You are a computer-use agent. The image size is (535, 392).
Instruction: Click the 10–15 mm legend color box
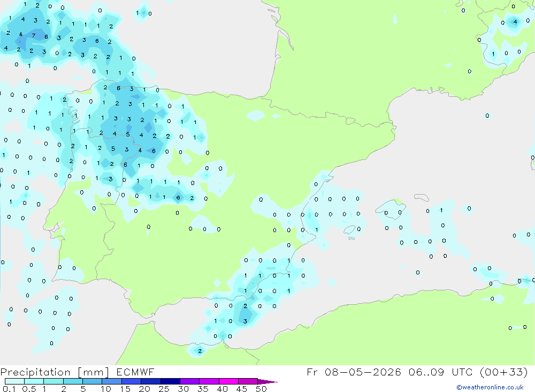click(112, 381)
